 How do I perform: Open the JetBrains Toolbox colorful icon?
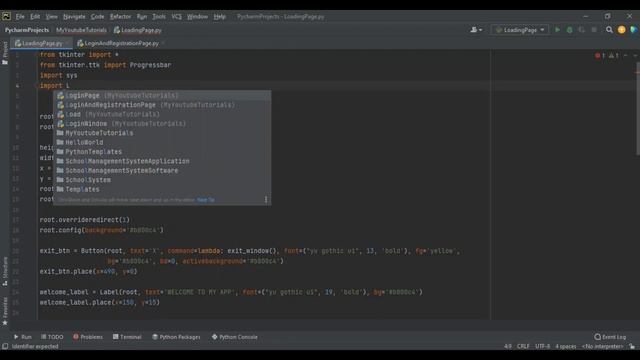(x=633, y=30)
